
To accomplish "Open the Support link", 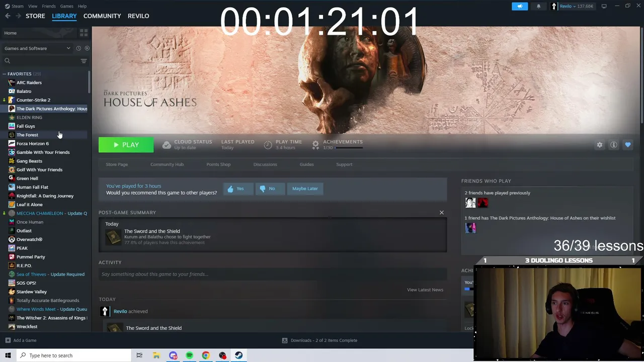I will click(344, 164).
